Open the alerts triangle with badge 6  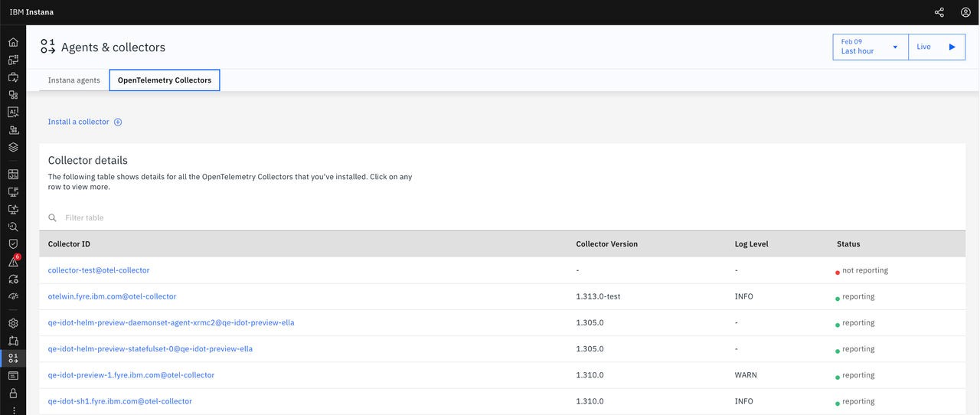click(13, 262)
